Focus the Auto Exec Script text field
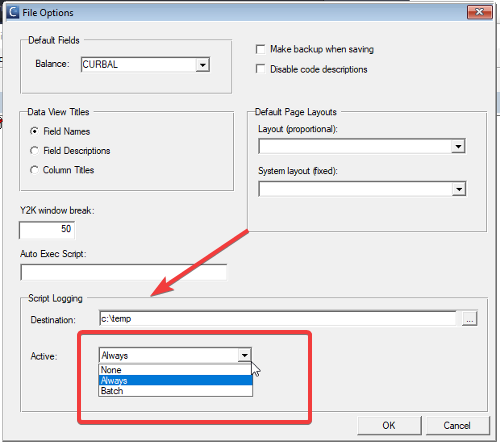The width and height of the screenshot is (500, 445). (124, 272)
